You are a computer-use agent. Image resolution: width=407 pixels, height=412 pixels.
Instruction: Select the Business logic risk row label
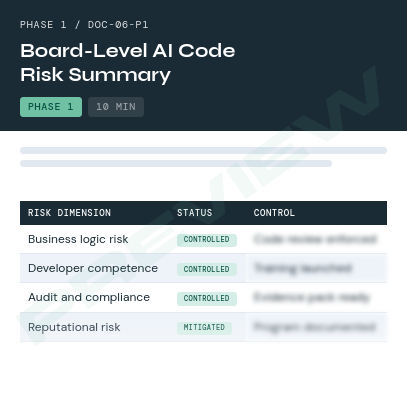[78, 239]
